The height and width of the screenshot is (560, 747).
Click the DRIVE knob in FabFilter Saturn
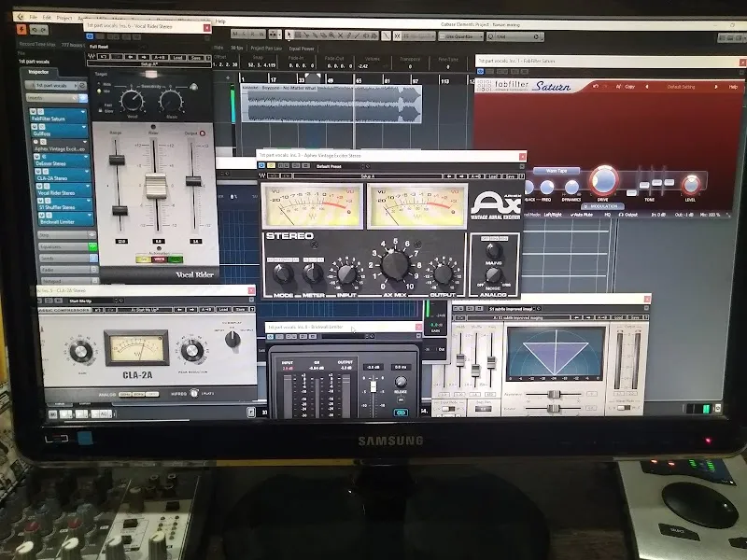click(x=603, y=180)
